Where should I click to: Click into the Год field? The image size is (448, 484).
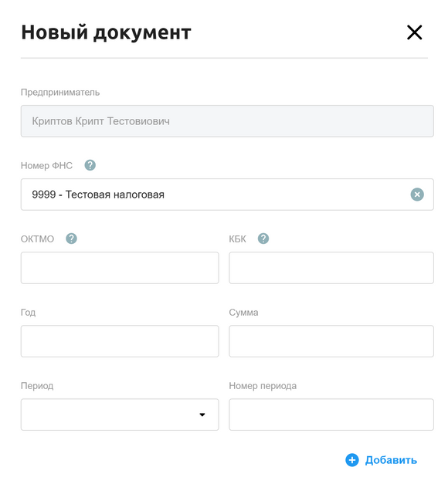pyautogui.click(x=120, y=341)
